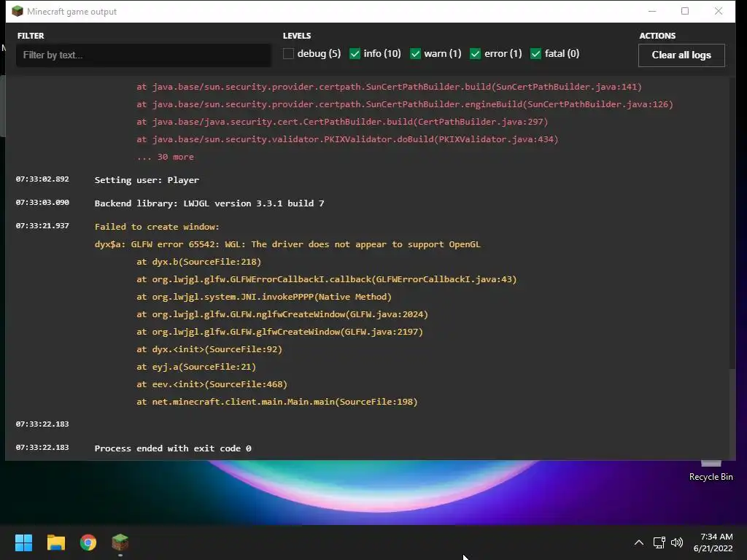Select the 'at dyx.b(SourceFile:218)' line
Image resolution: width=747 pixels, height=560 pixels.
(x=198, y=262)
